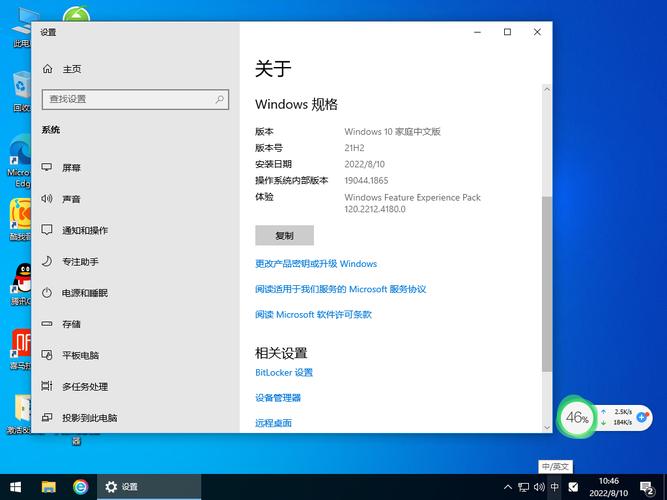Select the 声音 sound icon
The height and width of the screenshot is (500, 667).
coord(47,199)
